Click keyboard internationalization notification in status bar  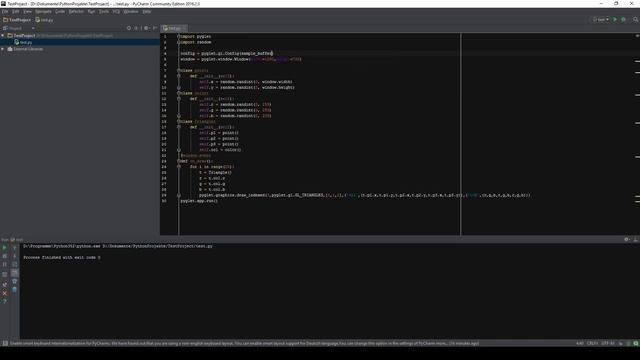coord(244,343)
